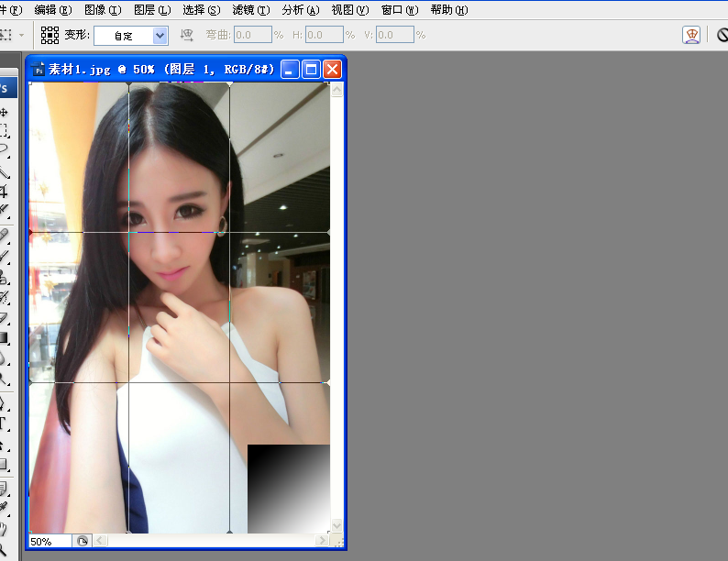
Task: Click the status bar document info icon
Action: (83, 541)
